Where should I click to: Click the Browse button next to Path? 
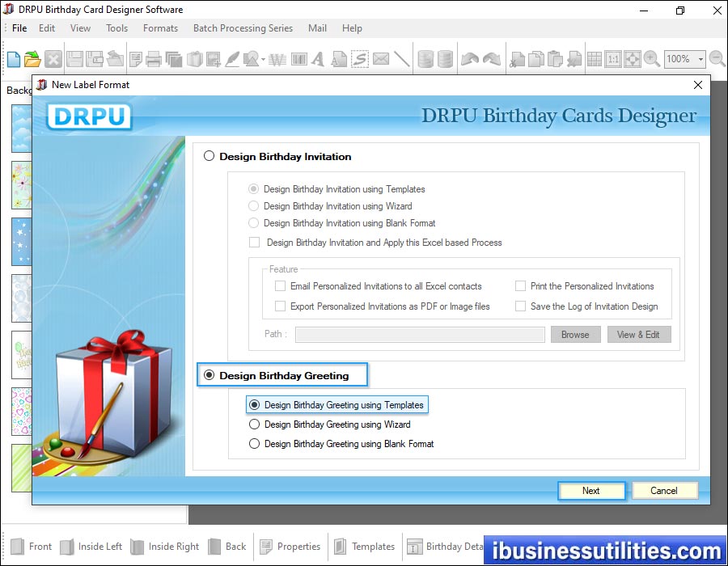click(575, 334)
